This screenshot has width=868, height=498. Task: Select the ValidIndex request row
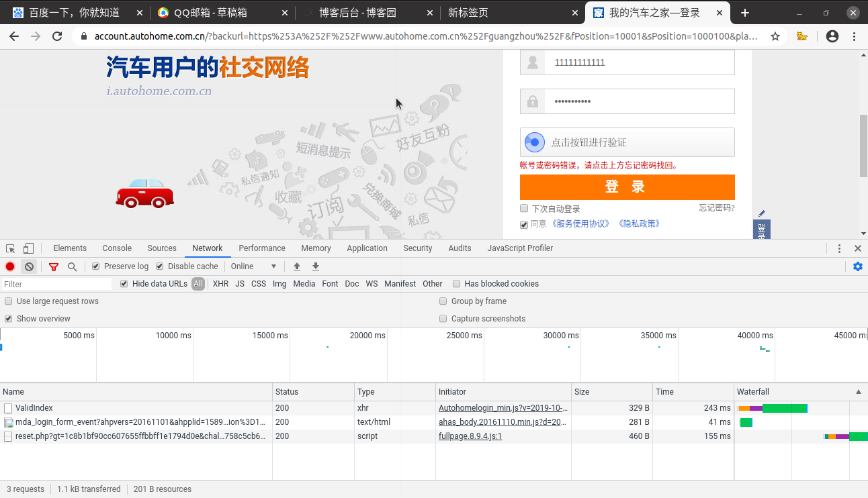[x=434, y=408]
